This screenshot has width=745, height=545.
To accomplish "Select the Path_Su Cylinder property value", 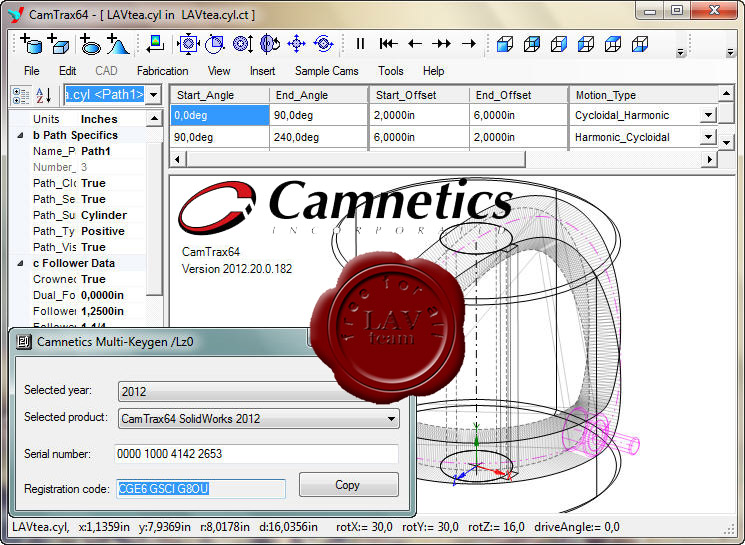I will coord(112,215).
